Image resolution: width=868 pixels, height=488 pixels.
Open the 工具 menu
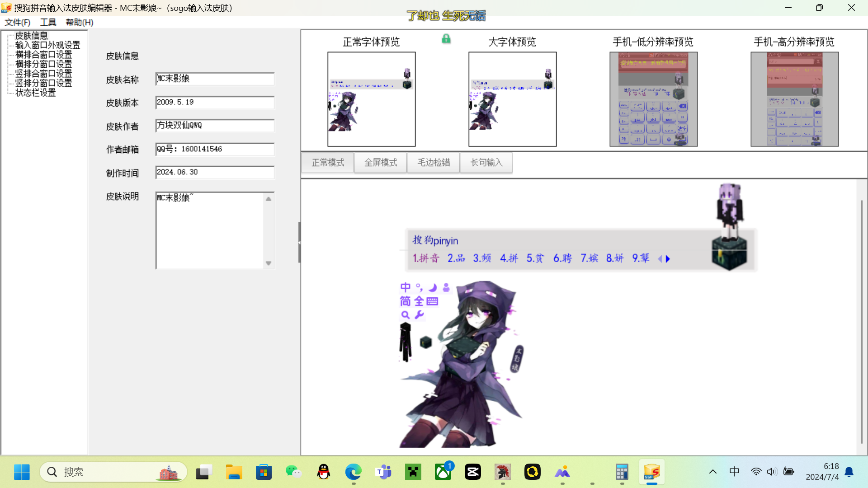(x=48, y=22)
